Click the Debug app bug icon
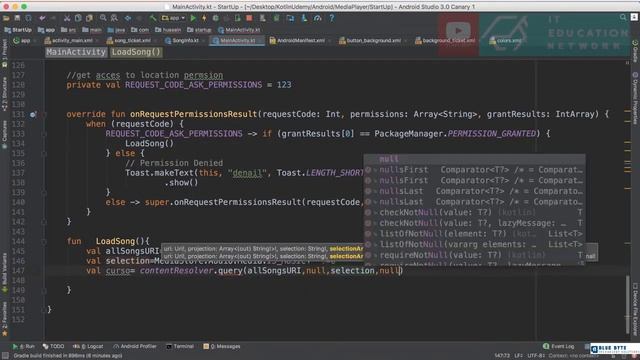 click(215, 18)
